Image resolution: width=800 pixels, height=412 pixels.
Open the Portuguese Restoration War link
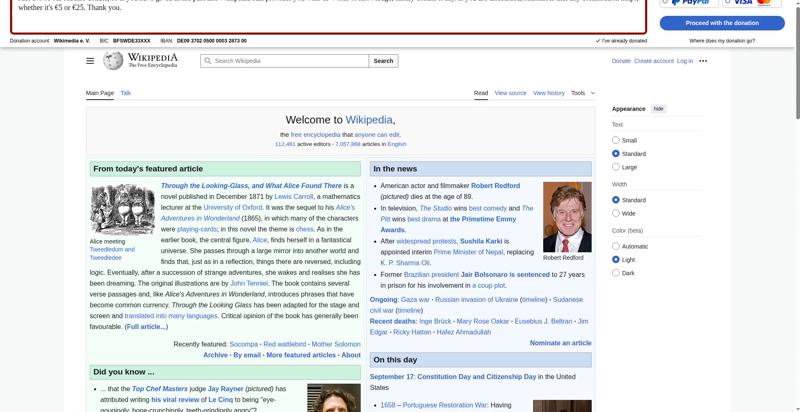pos(445,405)
